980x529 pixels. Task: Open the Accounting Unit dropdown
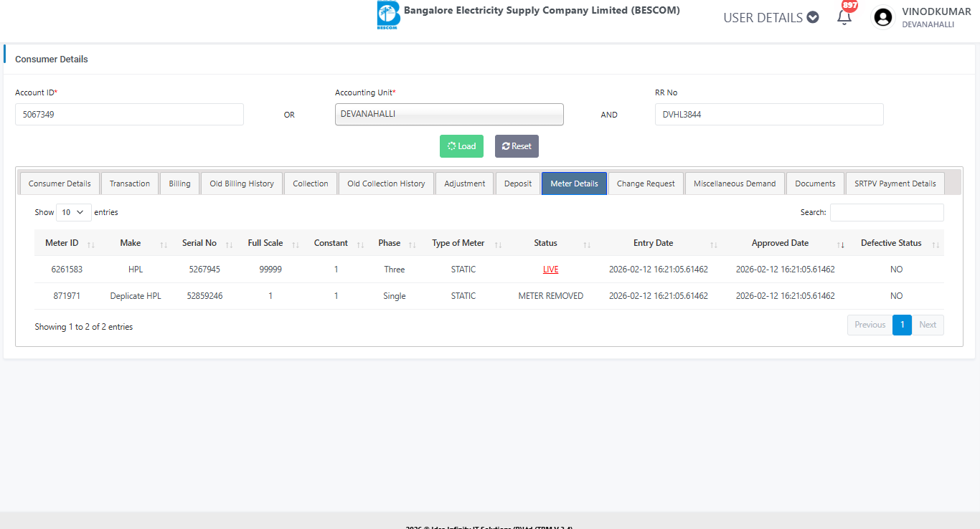[449, 115]
